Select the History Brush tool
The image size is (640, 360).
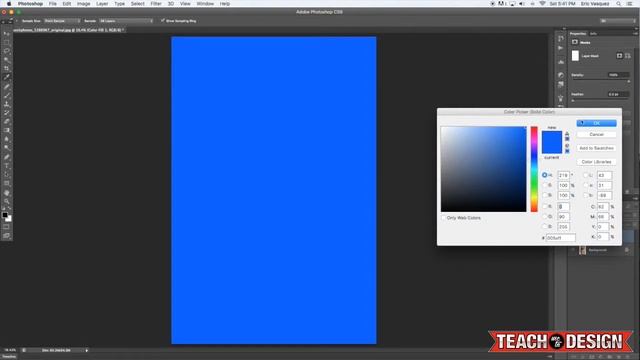(7, 113)
